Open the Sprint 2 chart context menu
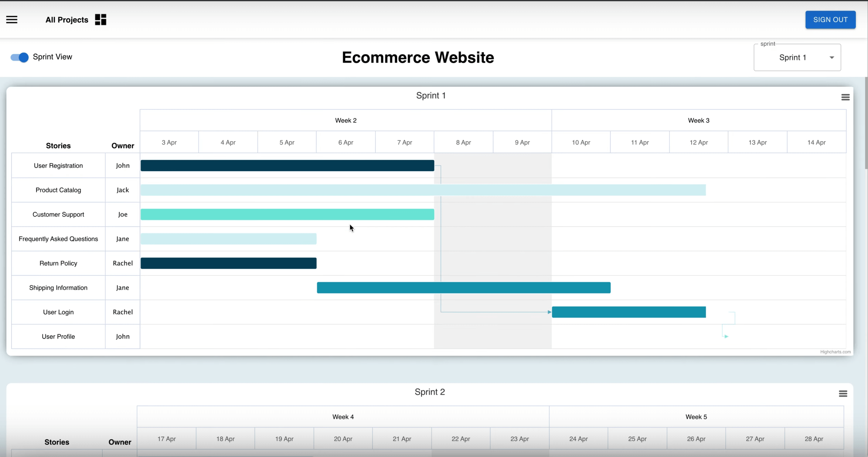The width and height of the screenshot is (868, 457). coord(843,394)
